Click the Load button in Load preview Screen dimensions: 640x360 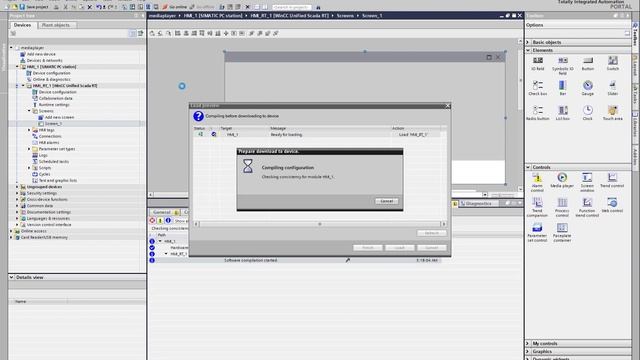pyautogui.click(x=400, y=248)
